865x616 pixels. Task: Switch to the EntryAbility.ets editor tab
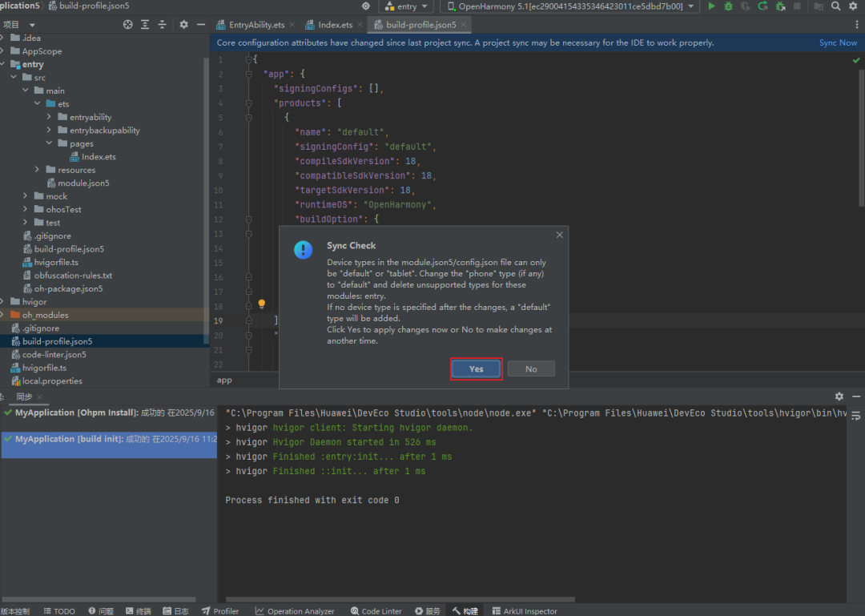point(251,25)
